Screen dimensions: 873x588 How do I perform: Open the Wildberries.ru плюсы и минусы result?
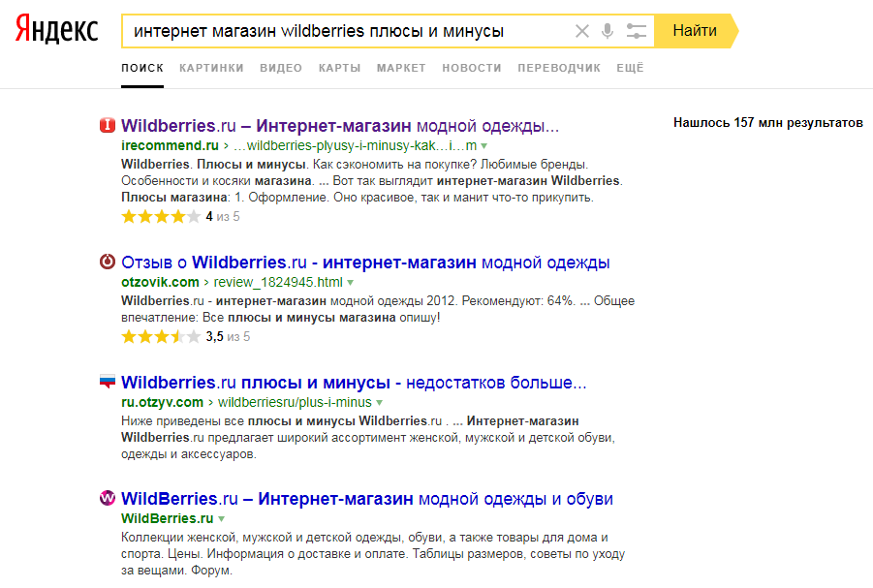pyautogui.click(x=354, y=383)
